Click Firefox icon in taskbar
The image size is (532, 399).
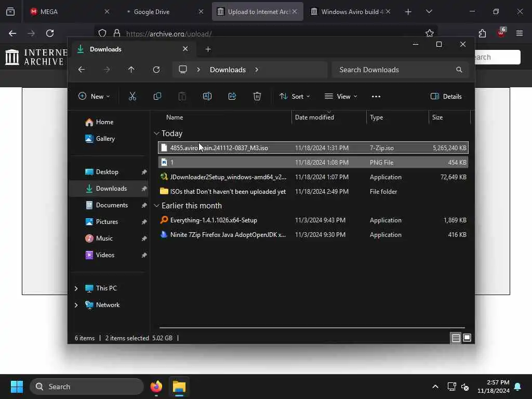pyautogui.click(x=156, y=387)
